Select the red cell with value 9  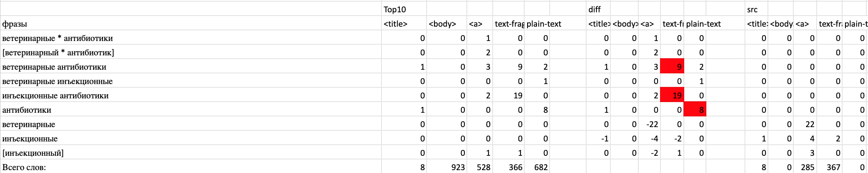[x=672, y=66]
